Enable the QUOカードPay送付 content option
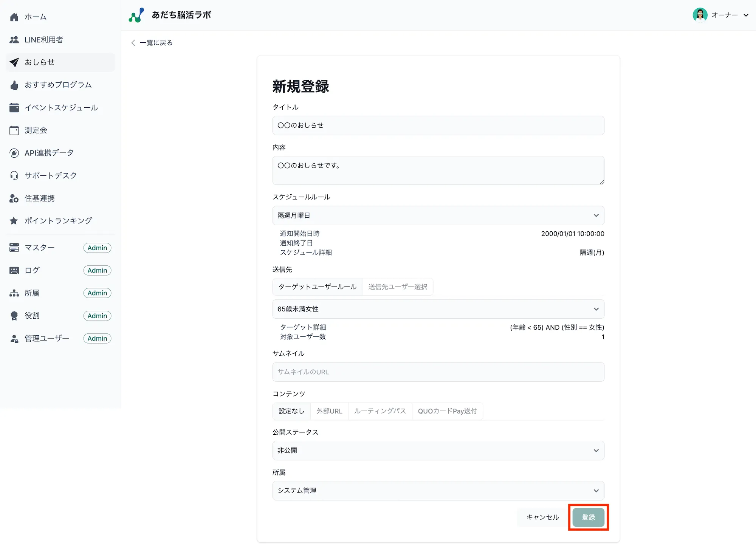 tap(448, 411)
